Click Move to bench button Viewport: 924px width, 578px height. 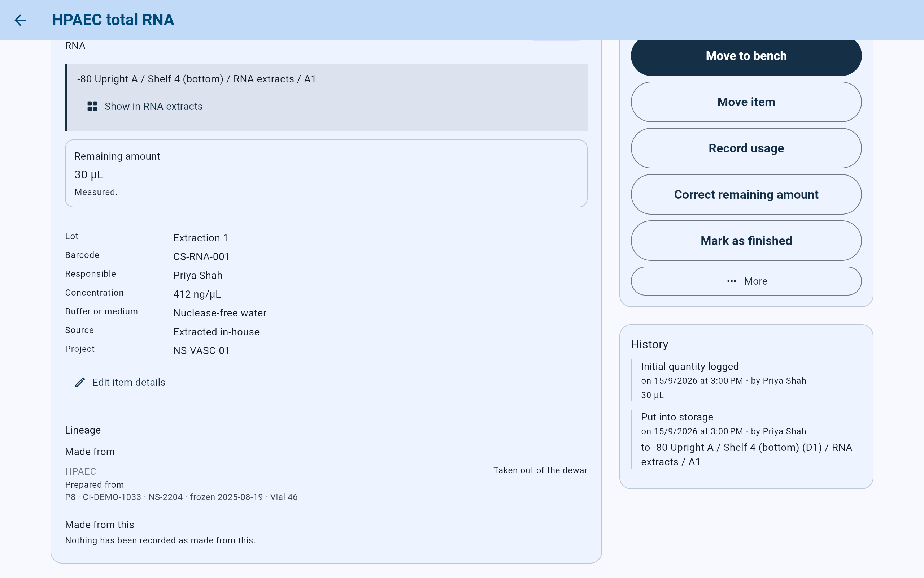click(746, 56)
